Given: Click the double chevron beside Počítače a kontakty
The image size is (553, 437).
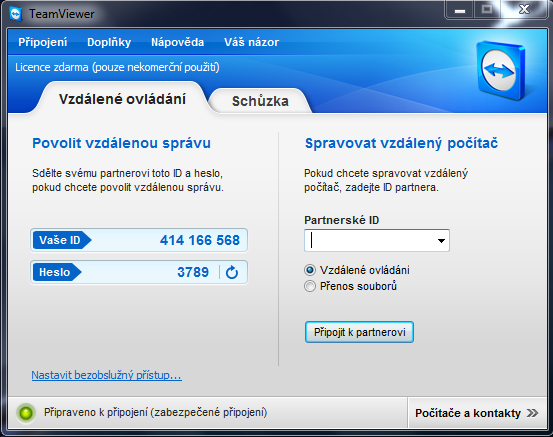Looking at the screenshot, I should (x=533, y=413).
